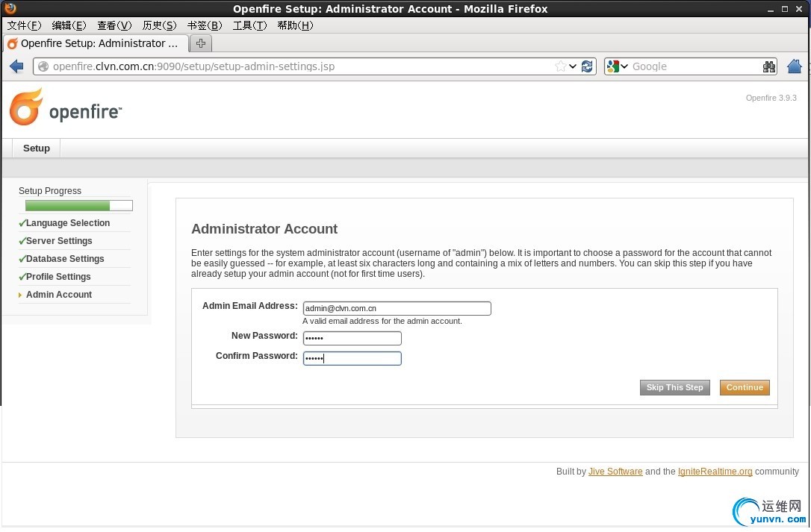Click Database Settings step in sidebar
Viewport: 811px width, 532px height.
pos(65,259)
